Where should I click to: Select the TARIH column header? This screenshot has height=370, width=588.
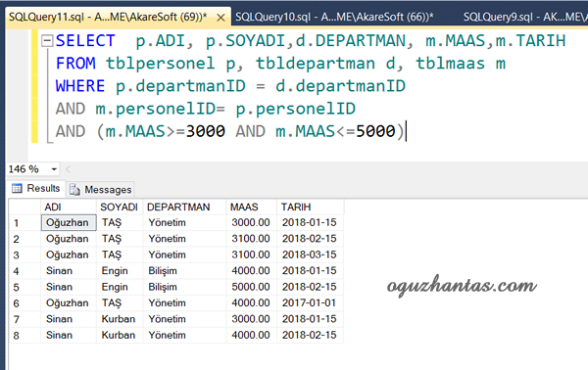point(310,208)
